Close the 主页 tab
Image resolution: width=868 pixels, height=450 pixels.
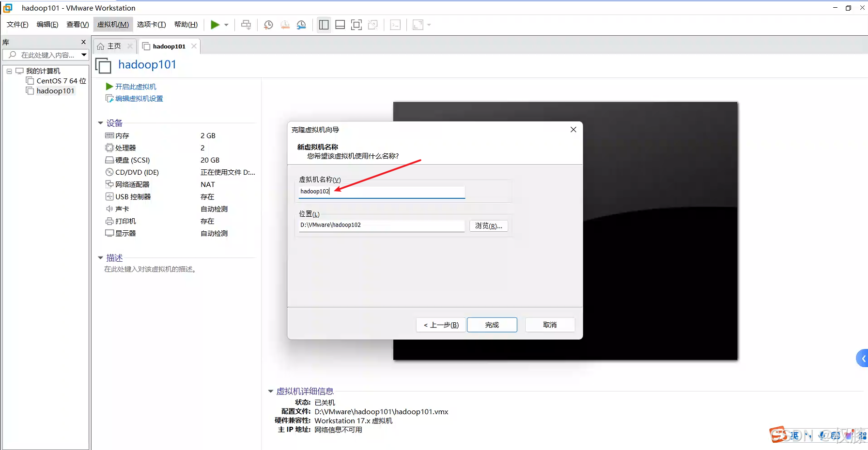[130, 46]
